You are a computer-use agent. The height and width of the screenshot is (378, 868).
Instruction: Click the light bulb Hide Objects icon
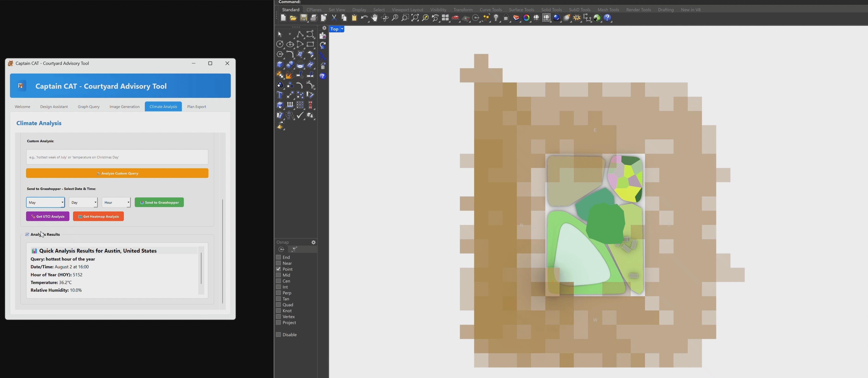[496, 18]
